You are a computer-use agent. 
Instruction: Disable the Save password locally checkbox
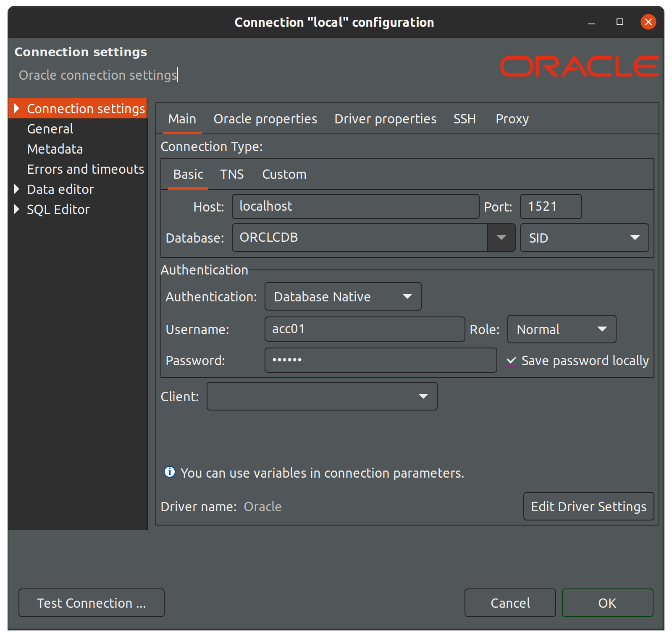tap(511, 360)
